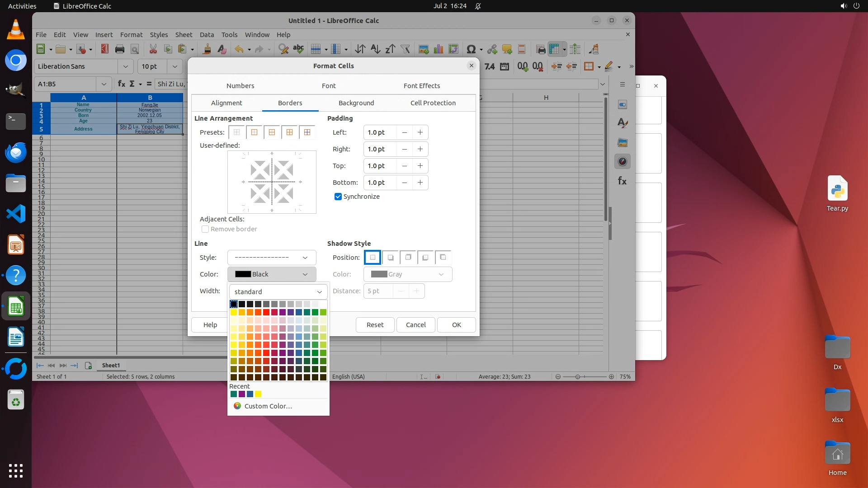
Task: Switch to the Background tab
Action: point(356,103)
